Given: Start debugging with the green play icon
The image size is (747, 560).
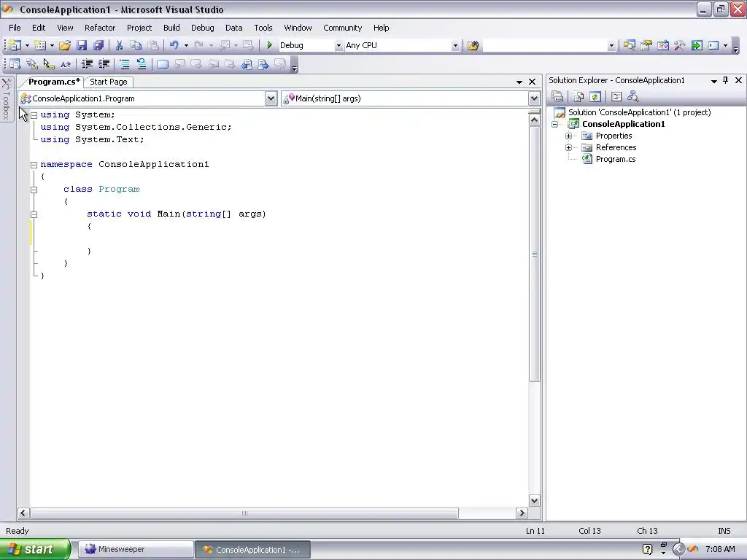Looking at the screenshot, I should pos(270,45).
